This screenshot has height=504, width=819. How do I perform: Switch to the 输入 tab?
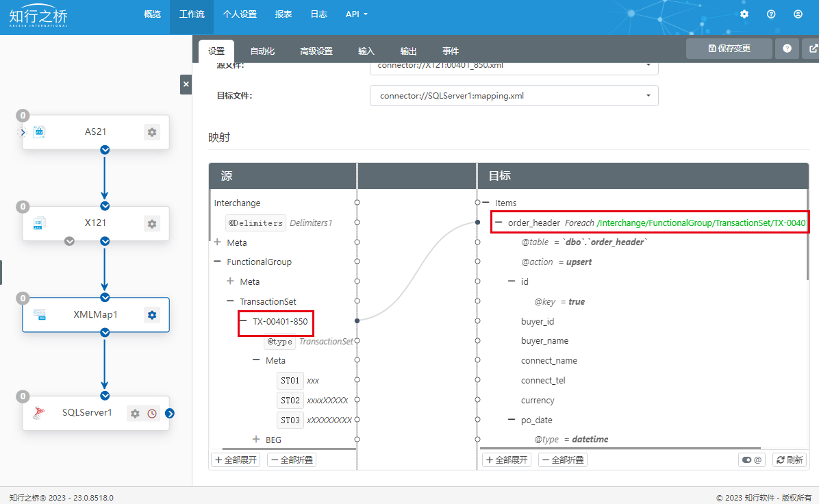coord(366,51)
